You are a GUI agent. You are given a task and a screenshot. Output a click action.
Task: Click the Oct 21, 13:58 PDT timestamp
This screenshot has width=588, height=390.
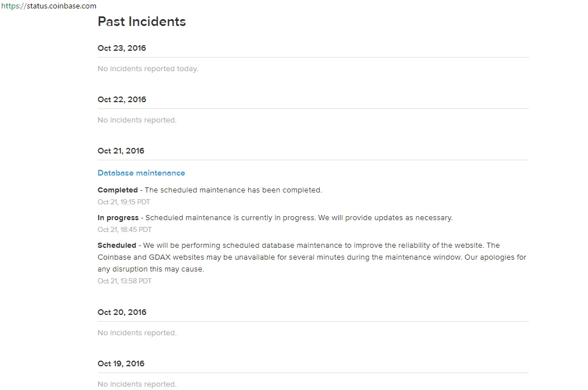point(125,281)
